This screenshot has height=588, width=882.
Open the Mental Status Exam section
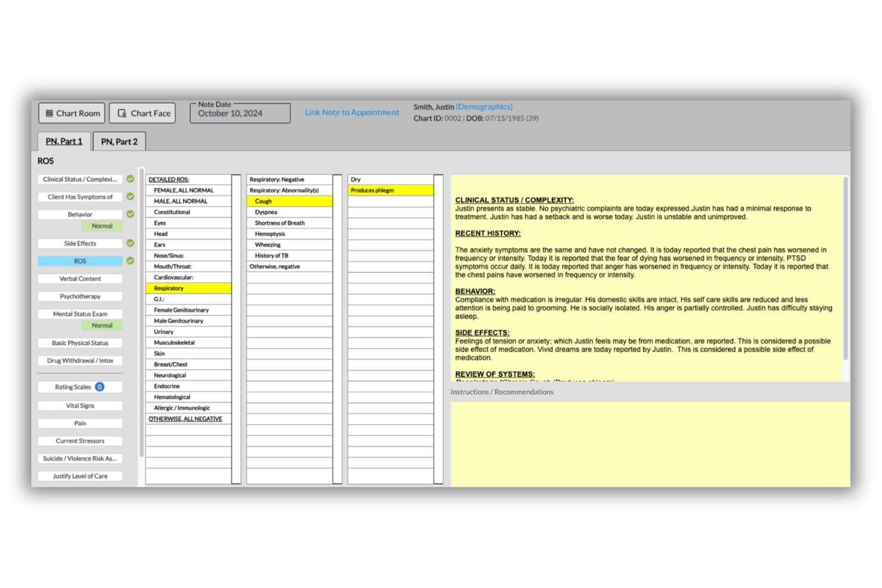[x=80, y=314]
